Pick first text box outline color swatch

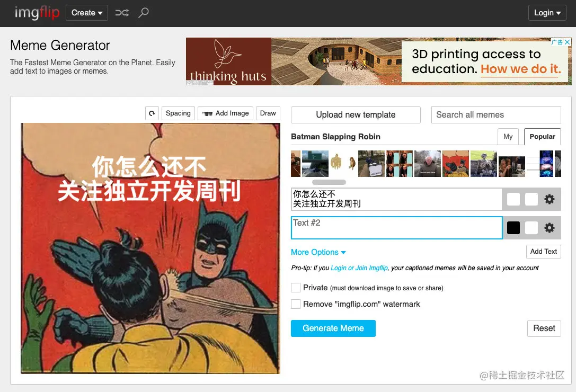coord(531,199)
